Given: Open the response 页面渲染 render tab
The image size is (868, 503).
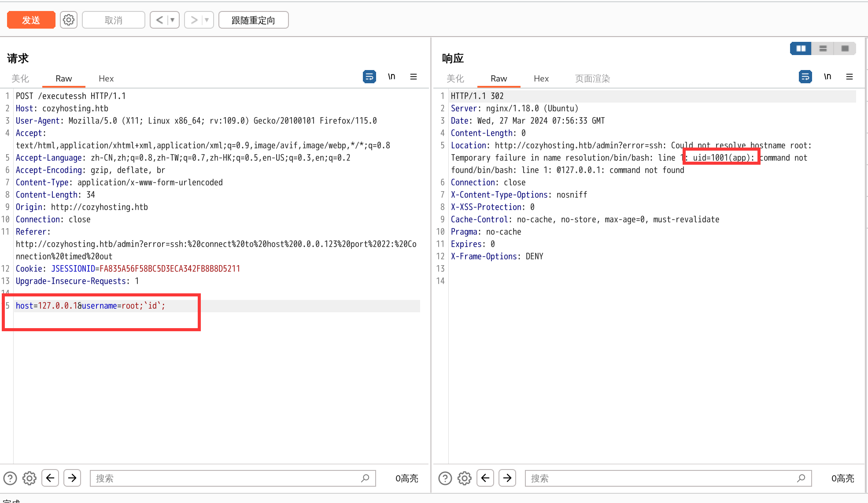Looking at the screenshot, I should (x=593, y=78).
